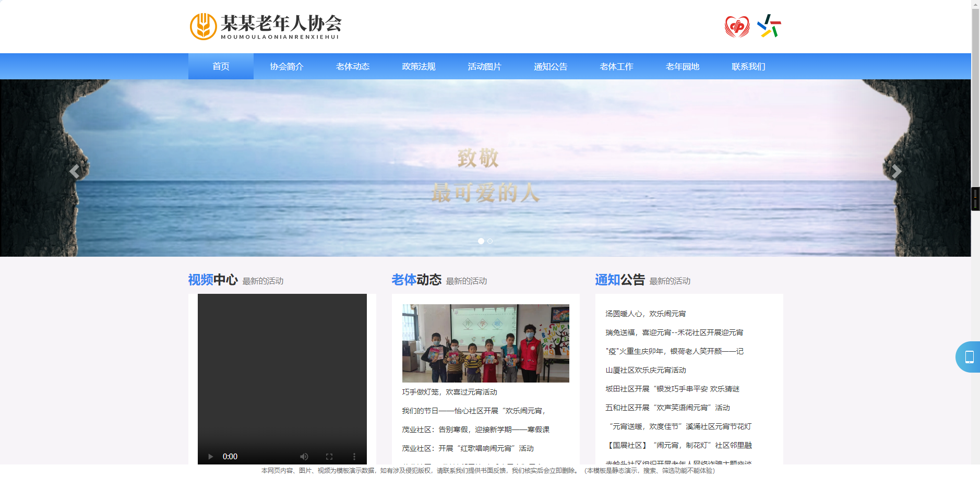
Task: Open the 协会简介 menu item
Action: point(286,66)
